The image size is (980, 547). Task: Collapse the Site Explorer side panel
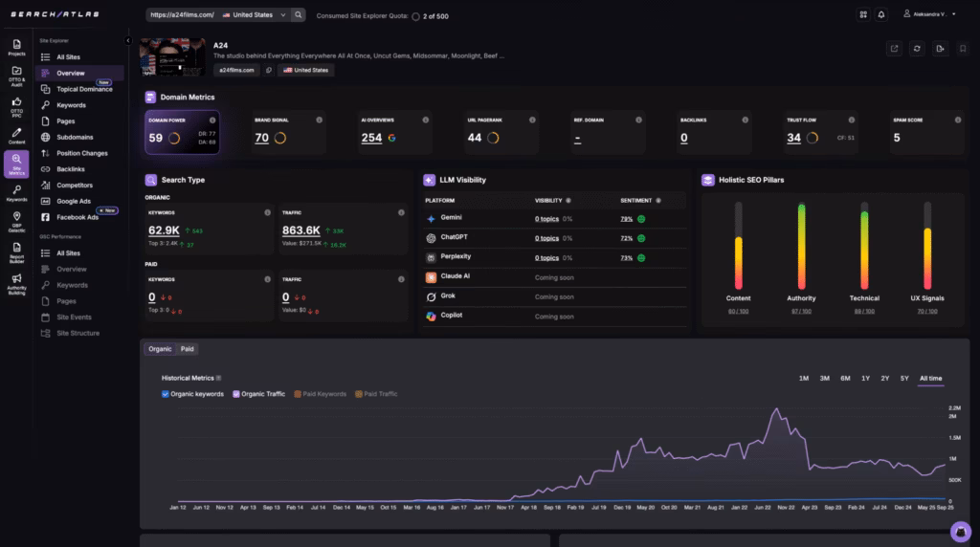pos(128,40)
